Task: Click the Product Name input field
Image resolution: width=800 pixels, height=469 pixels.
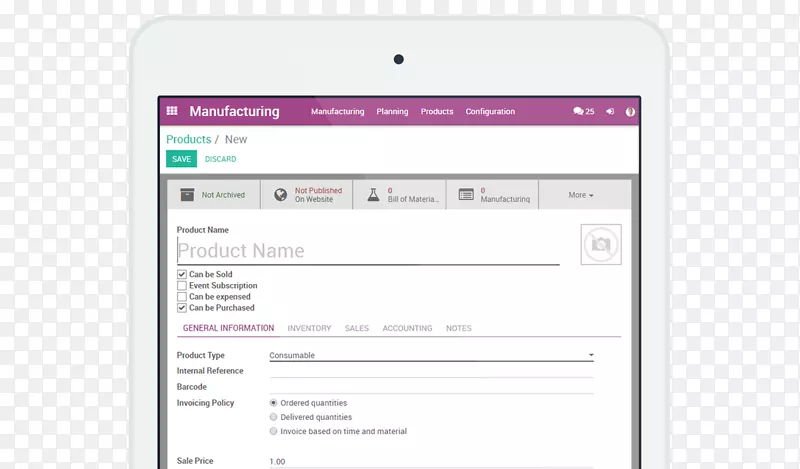Action: (367, 251)
